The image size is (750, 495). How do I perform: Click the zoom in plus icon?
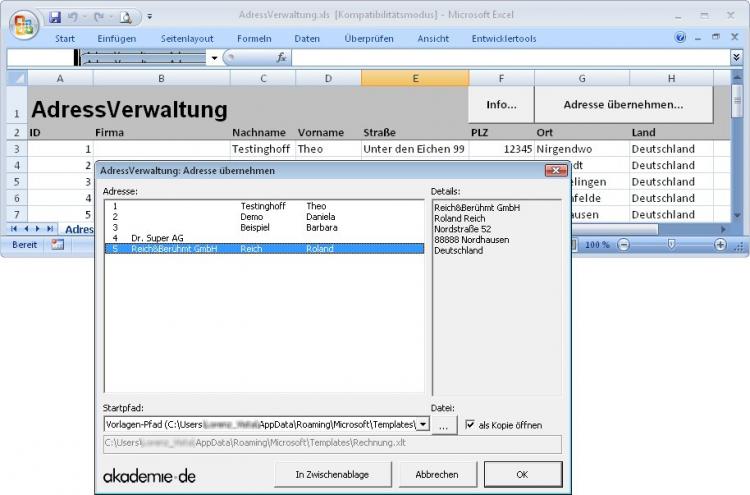pos(720,244)
